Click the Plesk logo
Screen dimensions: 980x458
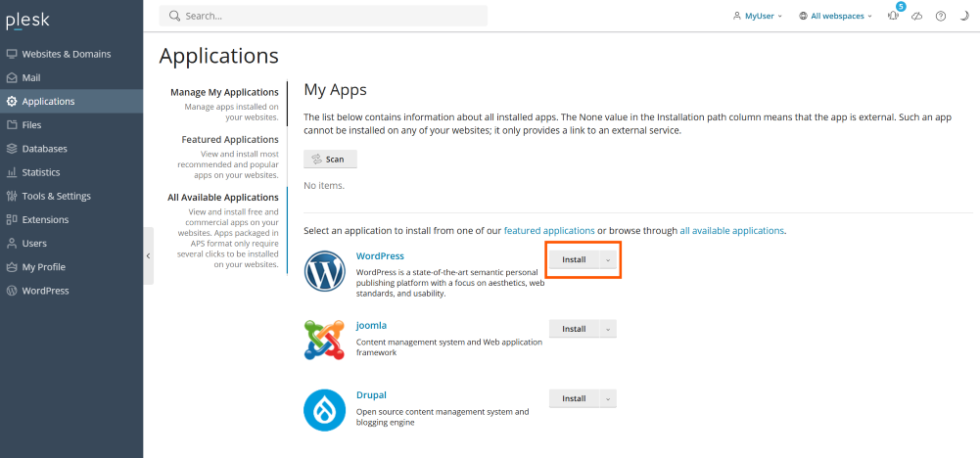(27, 20)
